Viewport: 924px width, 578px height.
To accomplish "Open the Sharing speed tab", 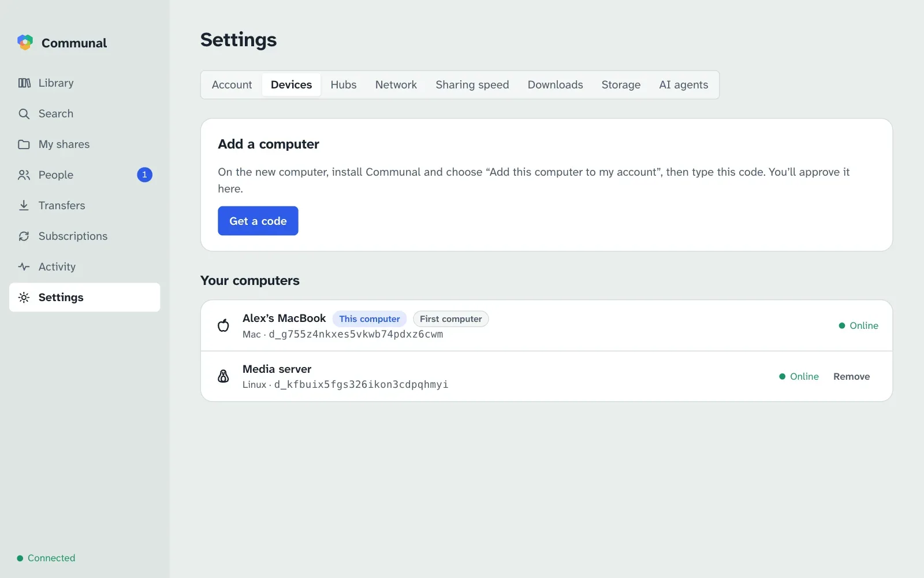I will [472, 85].
